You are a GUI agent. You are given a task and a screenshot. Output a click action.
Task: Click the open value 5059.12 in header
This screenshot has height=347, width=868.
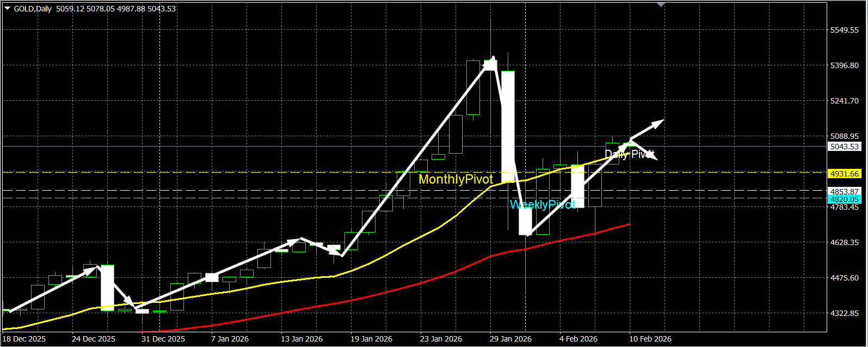[71, 9]
